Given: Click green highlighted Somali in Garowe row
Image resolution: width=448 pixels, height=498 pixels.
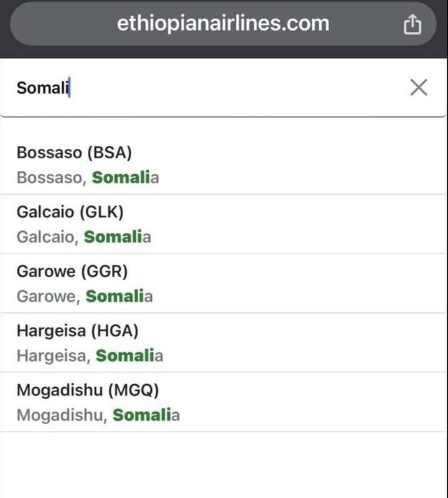Looking at the screenshot, I should 114,296.
